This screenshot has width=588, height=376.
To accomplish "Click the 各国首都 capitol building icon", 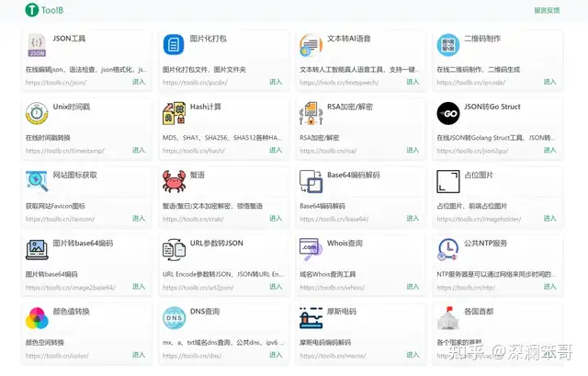I will 448,318.
